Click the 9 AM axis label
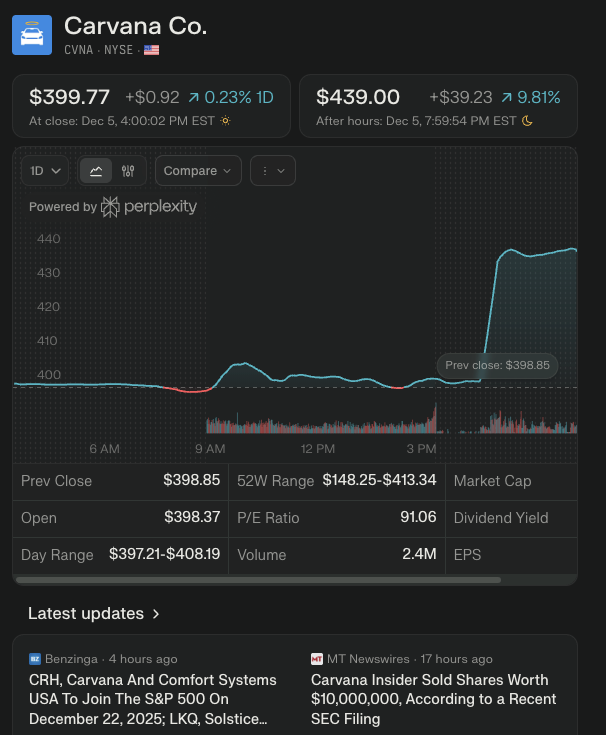 tap(210, 449)
